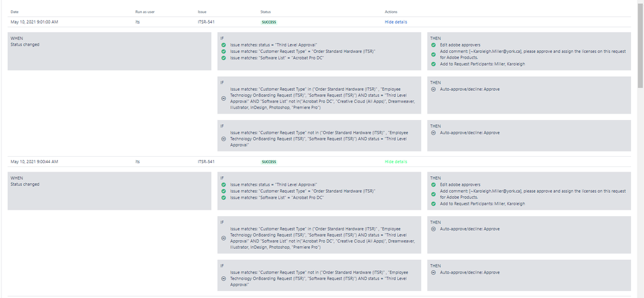Image resolution: width=644 pixels, height=298 pixels.
Task: Click Hide details for the 9:01:00 AM entry
Action: (396, 22)
